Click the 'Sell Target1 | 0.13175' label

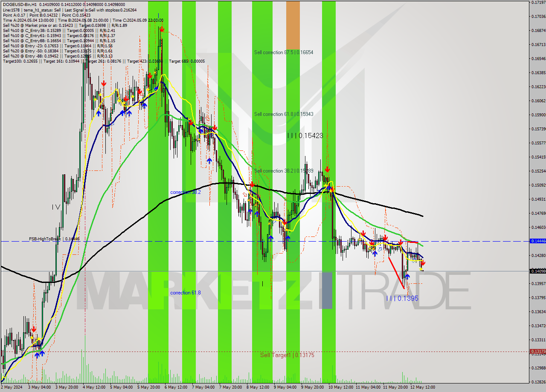[x=287, y=355]
